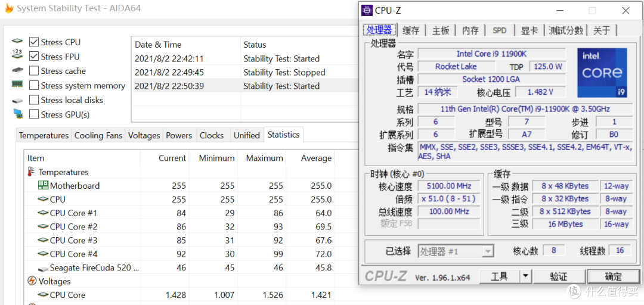The image size is (644, 305).
Task: Uncheck the Stress CPU checkbox
Action: tap(34, 42)
